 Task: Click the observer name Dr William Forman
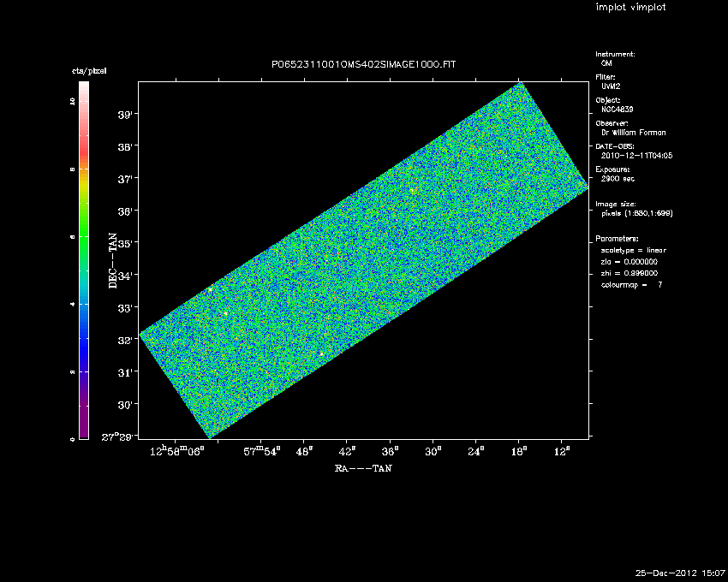[x=633, y=133]
